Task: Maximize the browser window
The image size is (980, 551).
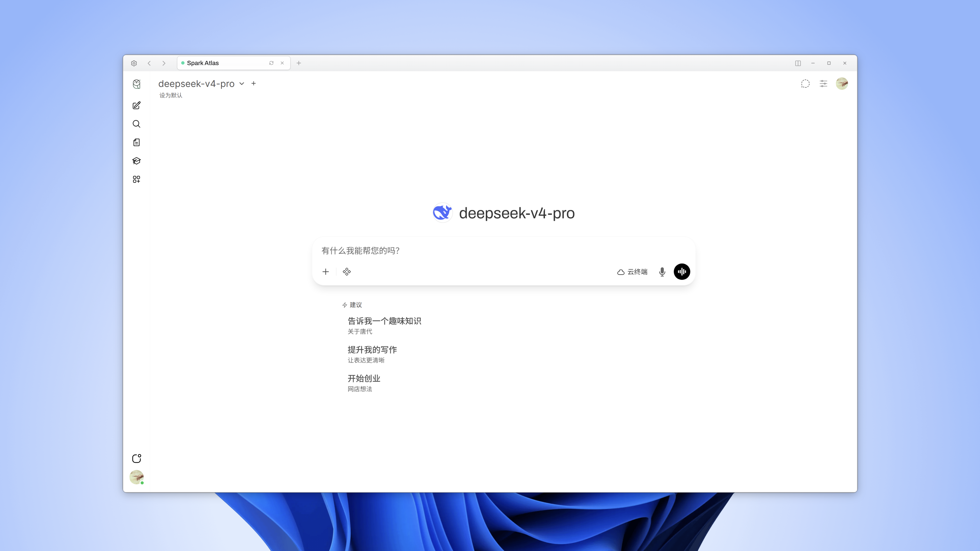Action: 829,63
